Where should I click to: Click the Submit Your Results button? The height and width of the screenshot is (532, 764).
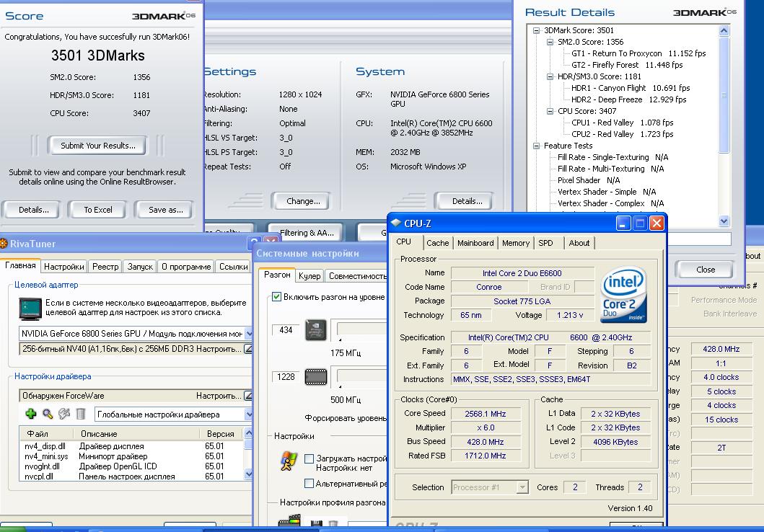pos(97,146)
